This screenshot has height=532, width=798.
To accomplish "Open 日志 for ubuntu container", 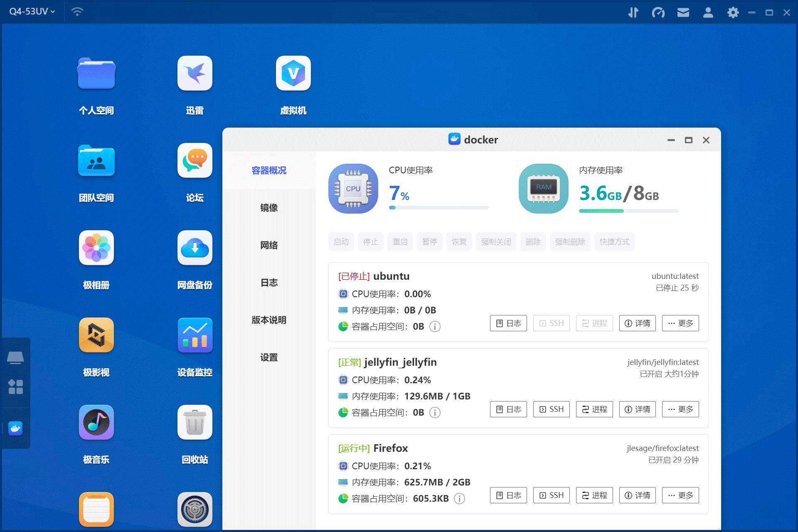I will tap(508, 323).
